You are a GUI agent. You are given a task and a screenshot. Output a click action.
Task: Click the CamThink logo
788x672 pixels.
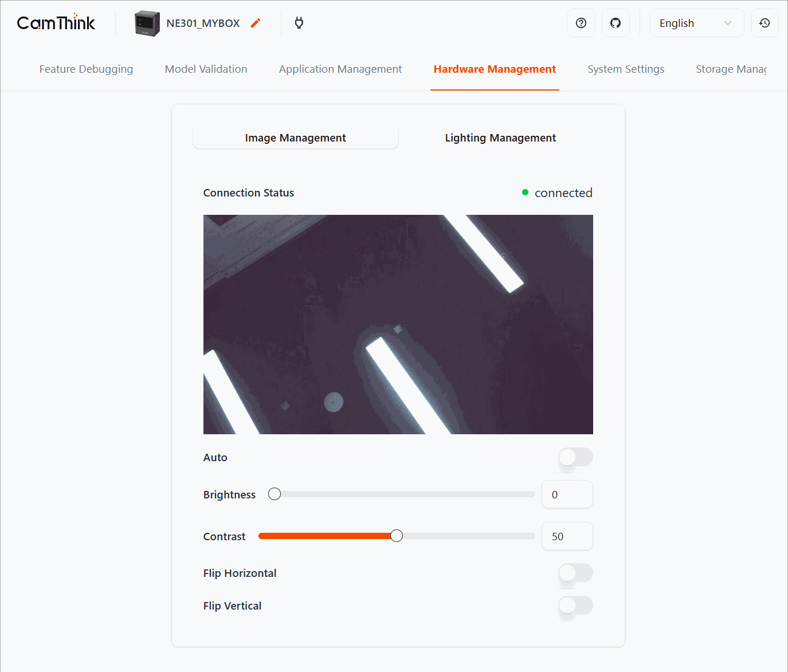click(x=56, y=22)
